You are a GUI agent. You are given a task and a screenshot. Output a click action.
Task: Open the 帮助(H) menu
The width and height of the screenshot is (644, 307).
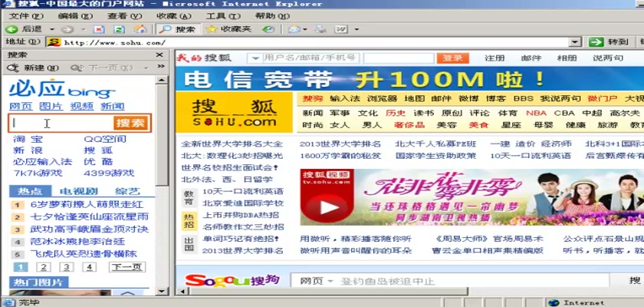point(272,16)
